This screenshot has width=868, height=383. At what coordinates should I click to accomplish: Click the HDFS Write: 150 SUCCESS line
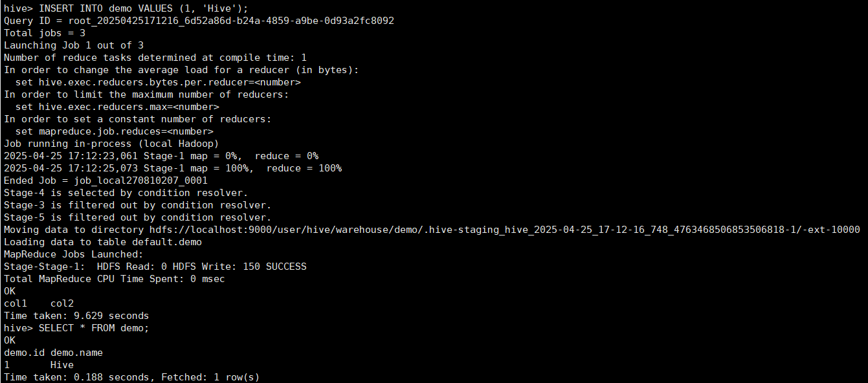click(x=155, y=267)
